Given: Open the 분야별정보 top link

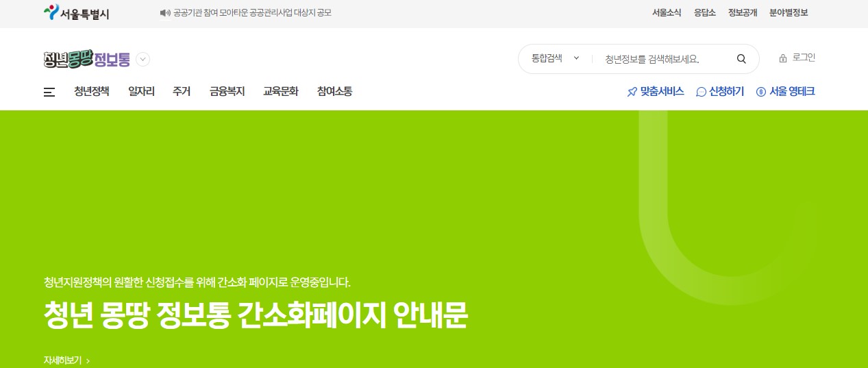Looking at the screenshot, I should click(x=789, y=13).
